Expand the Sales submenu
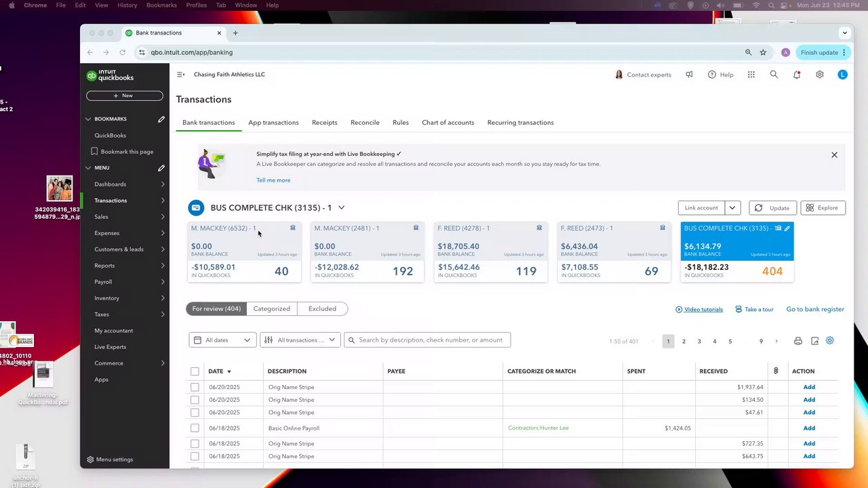 [163, 217]
